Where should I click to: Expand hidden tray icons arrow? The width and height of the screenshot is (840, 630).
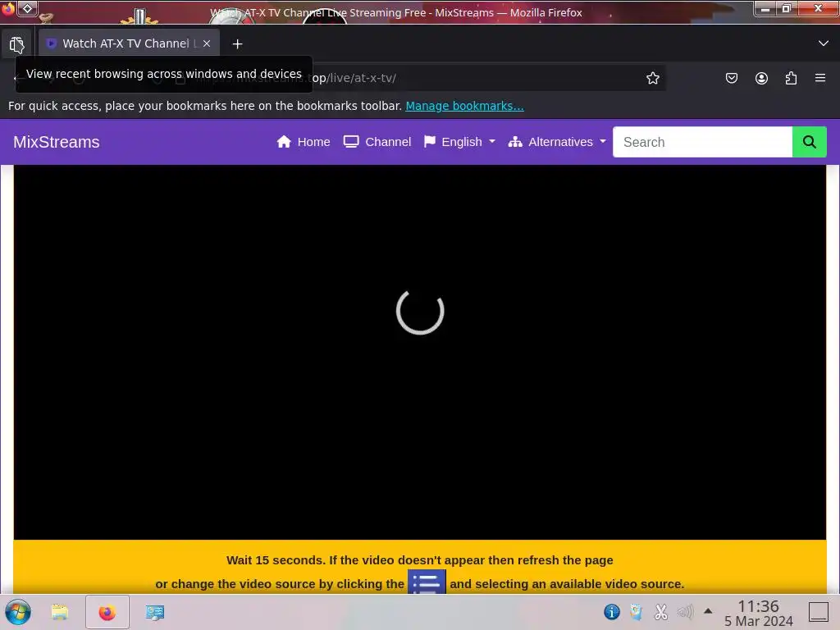pos(708,610)
